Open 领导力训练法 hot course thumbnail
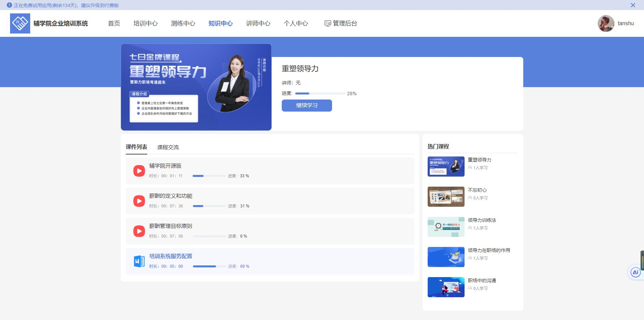The width and height of the screenshot is (644, 320). [x=446, y=227]
